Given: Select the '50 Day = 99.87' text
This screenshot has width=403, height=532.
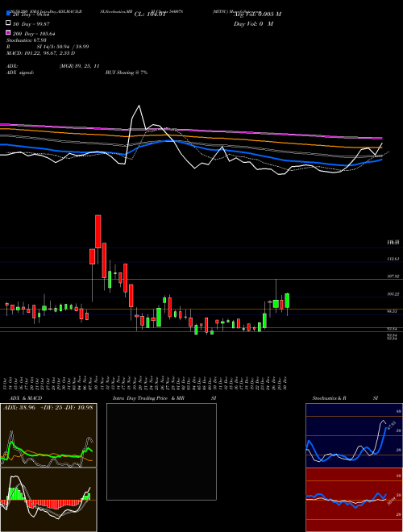Looking at the screenshot, I should 31,23.
